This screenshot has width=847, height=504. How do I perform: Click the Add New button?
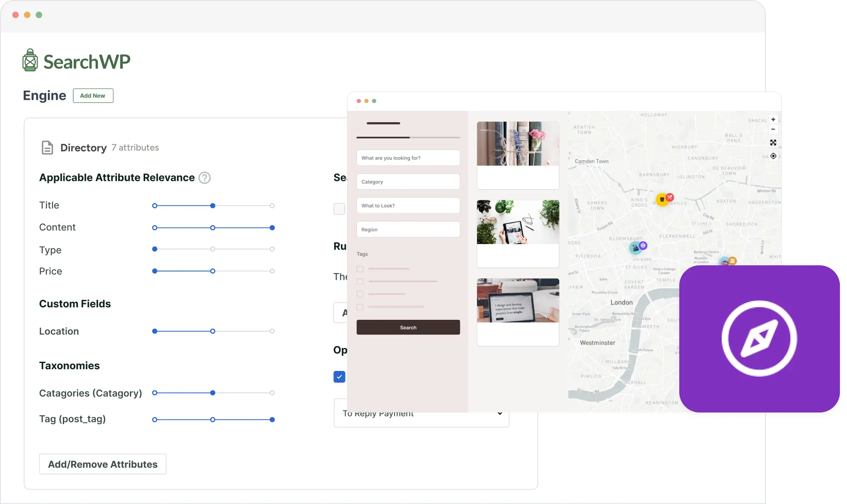pos(93,96)
